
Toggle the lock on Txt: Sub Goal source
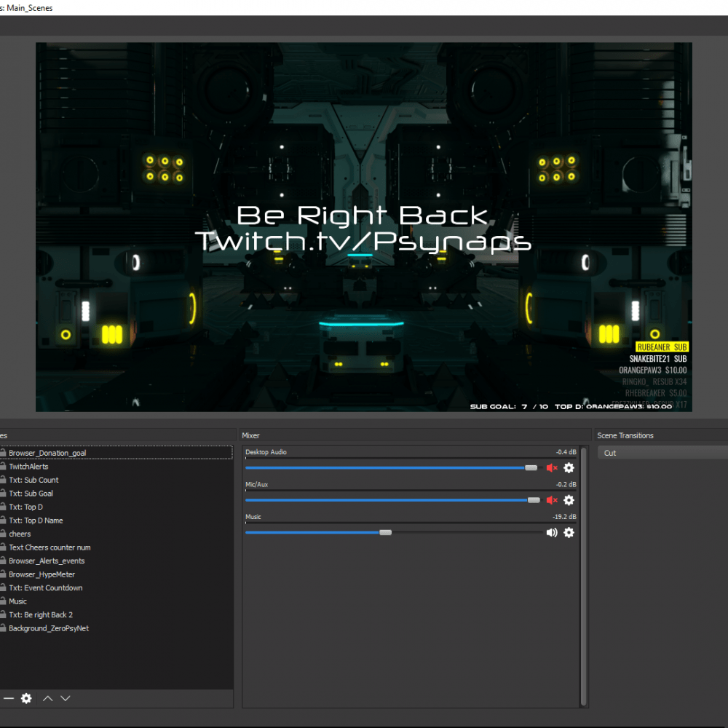click(2, 493)
